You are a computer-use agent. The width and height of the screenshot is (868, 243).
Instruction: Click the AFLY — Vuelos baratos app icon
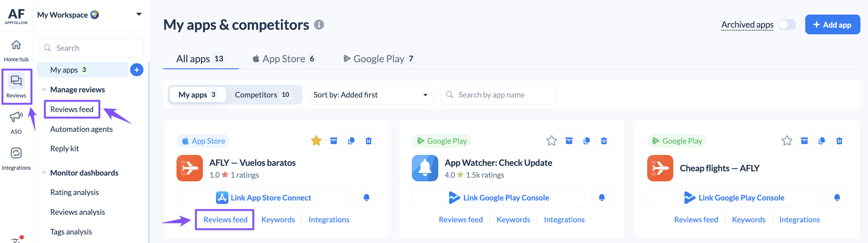(189, 168)
